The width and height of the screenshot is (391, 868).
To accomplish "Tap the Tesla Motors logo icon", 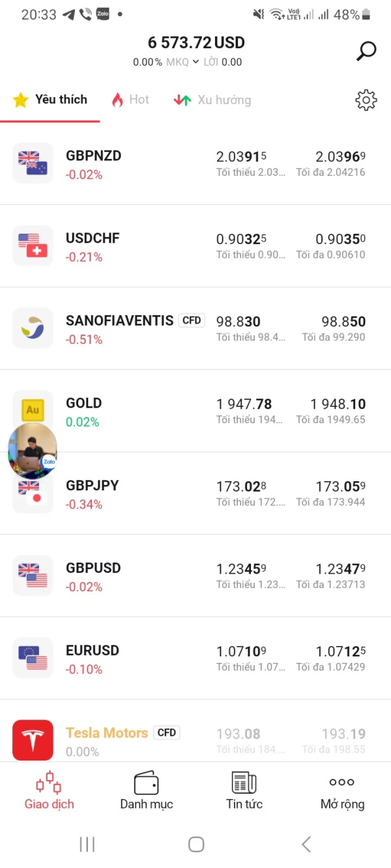I will coord(33,740).
